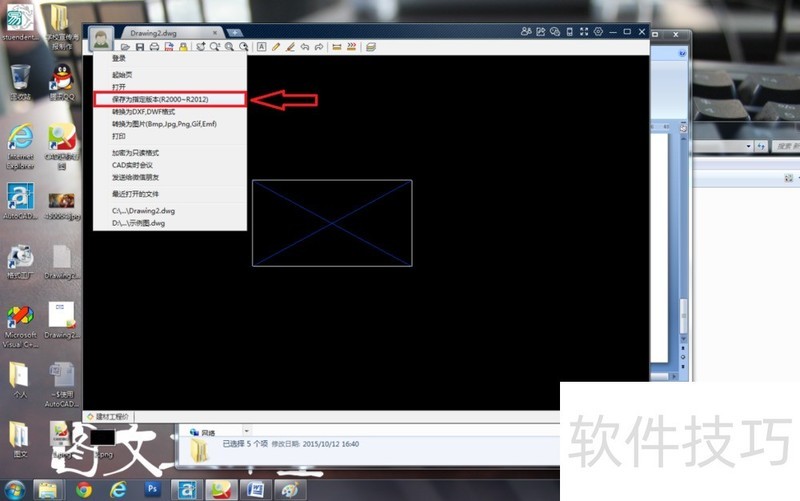
Task: Click the WeChat bubbles icon in title bar
Action: (555, 32)
